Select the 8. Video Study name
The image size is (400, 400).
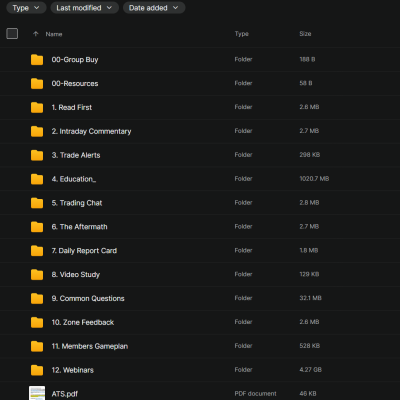76,275
